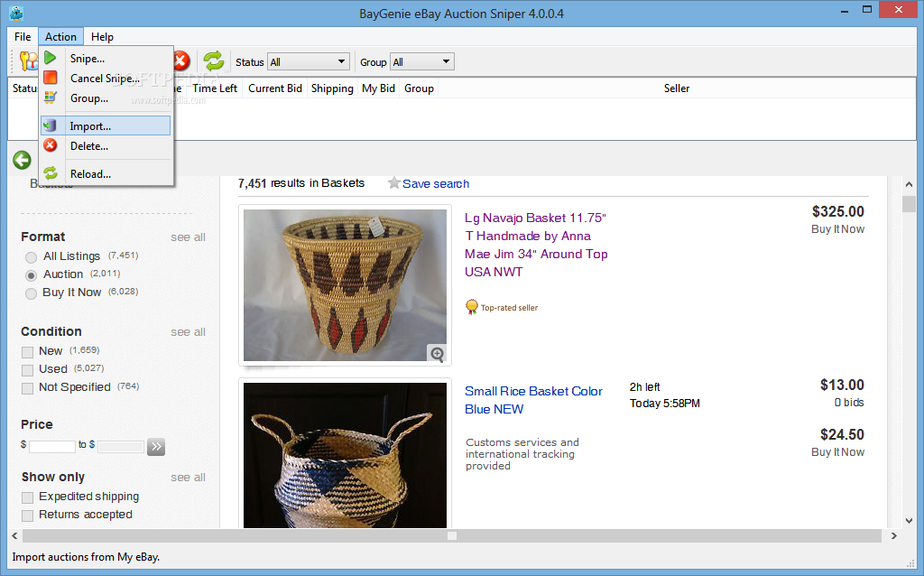The image size is (924, 576).
Task: Click the Save search star icon
Action: tap(393, 182)
